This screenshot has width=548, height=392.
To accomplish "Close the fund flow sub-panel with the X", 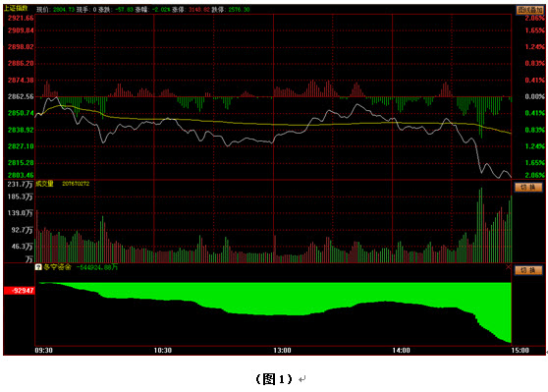I will [509, 267].
